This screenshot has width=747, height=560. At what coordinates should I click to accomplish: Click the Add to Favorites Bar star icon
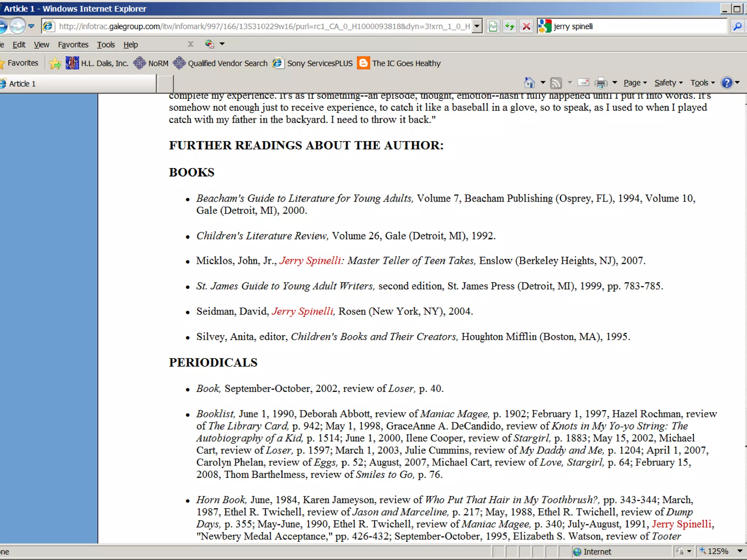[55, 63]
